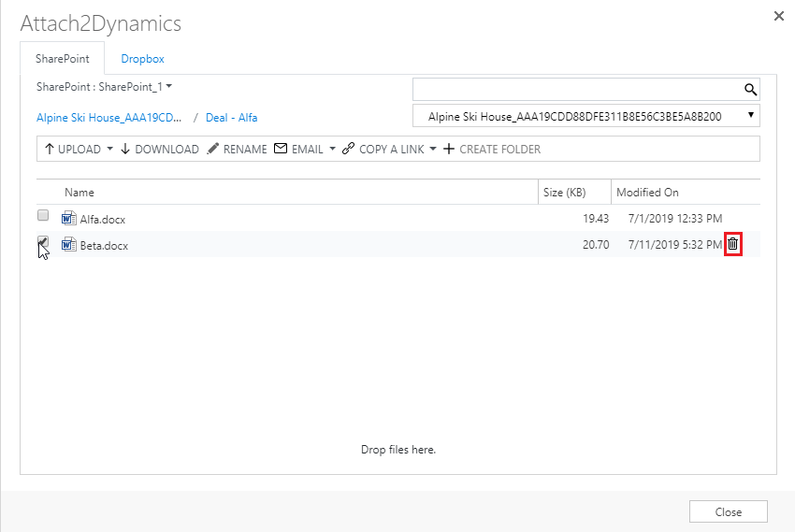
Task: Click the Copy a Link chain icon
Action: (348, 149)
